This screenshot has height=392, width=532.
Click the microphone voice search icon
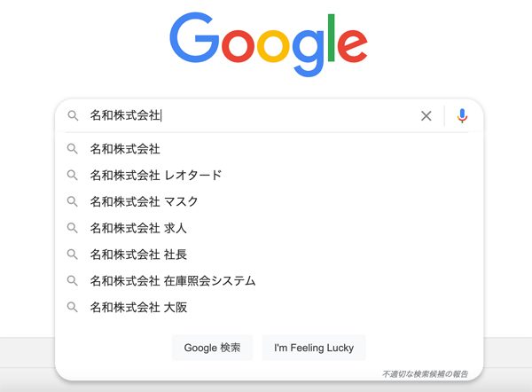462,115
